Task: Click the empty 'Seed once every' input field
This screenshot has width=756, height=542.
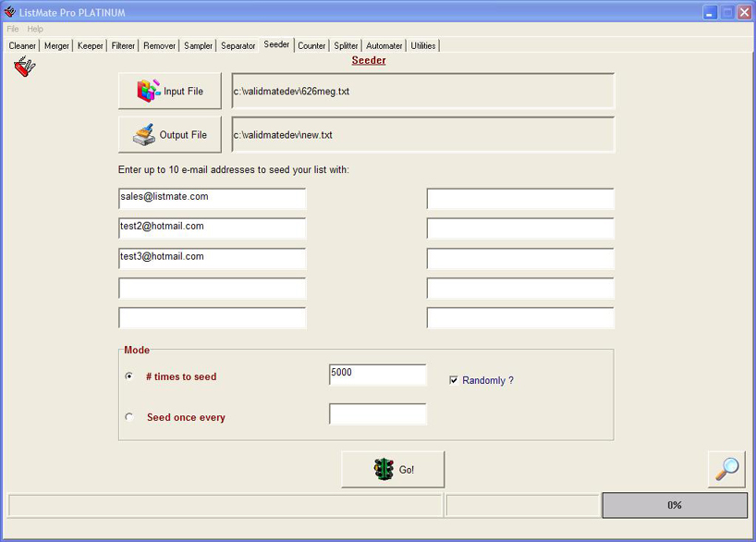Action: click(377, 414)
